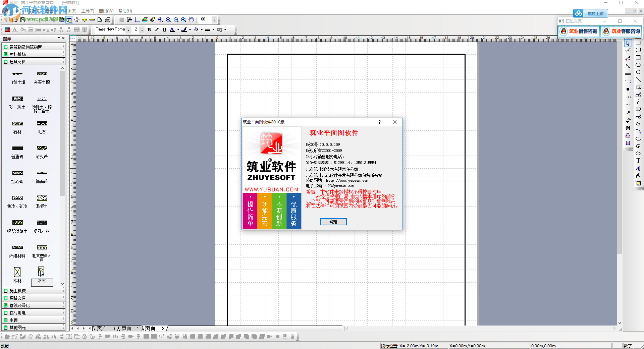
Task: Open the 帮助(H) menu
Action: click(x=125, y=11)
